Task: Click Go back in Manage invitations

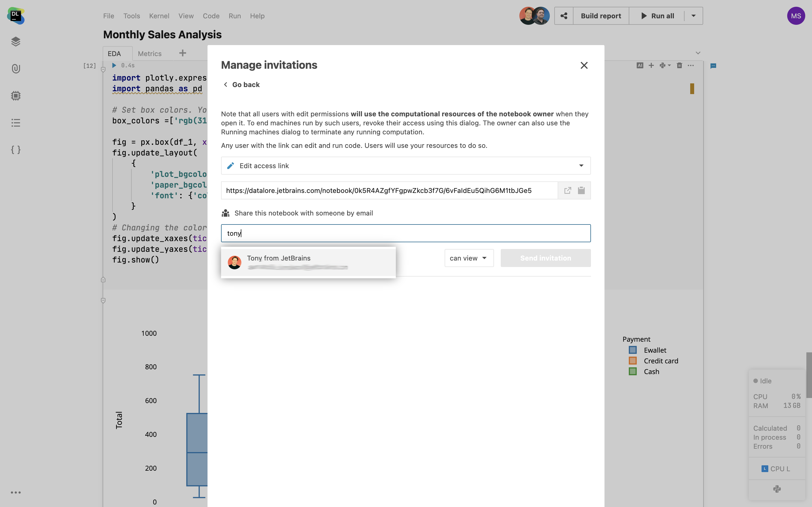Action: [242, 84]
